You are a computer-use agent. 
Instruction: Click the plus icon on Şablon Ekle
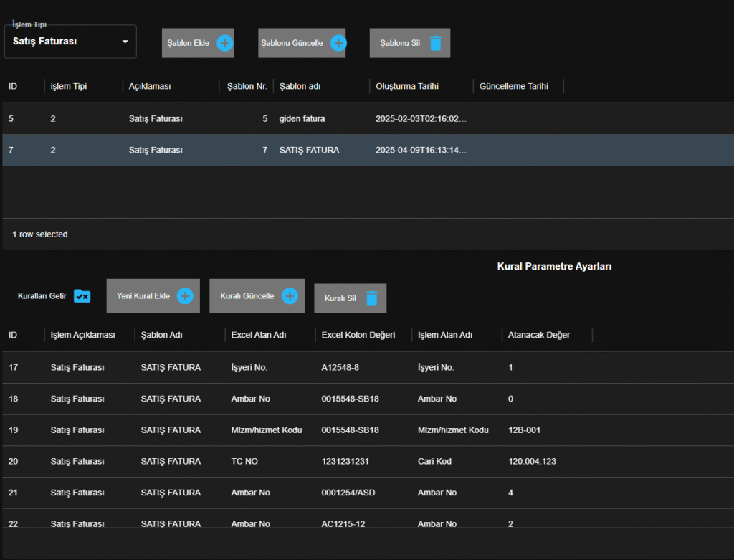click(224, 43)
